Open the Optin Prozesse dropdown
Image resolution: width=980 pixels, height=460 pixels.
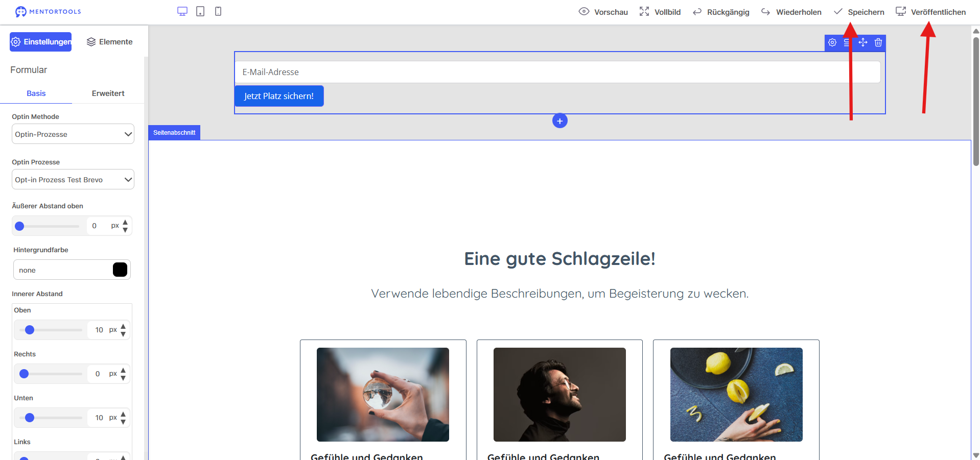tap(73, 180)
